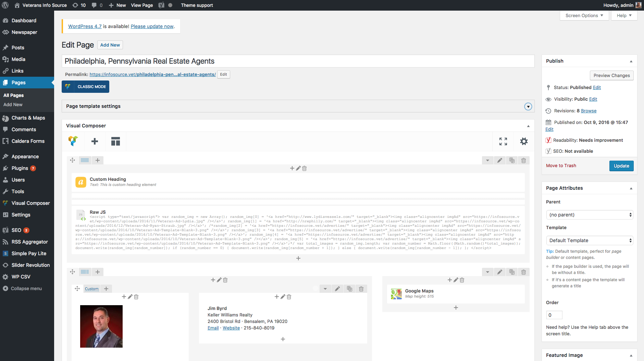Open the Visual Composer templates panel
Screen dimensions: 644x361
116,141
